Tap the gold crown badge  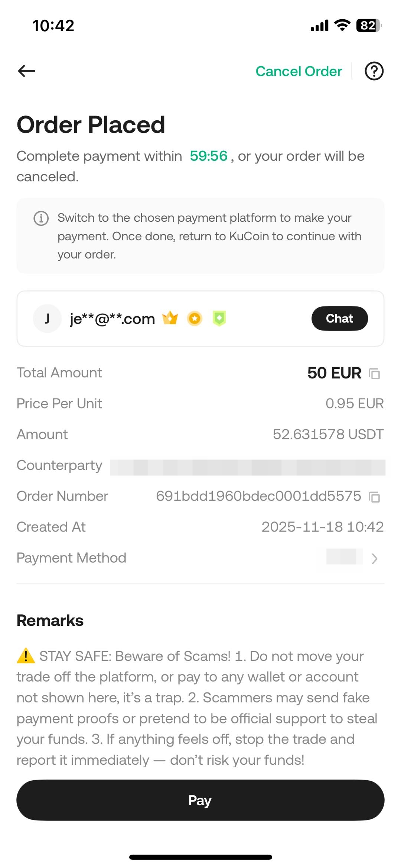(x=170, y=318)
